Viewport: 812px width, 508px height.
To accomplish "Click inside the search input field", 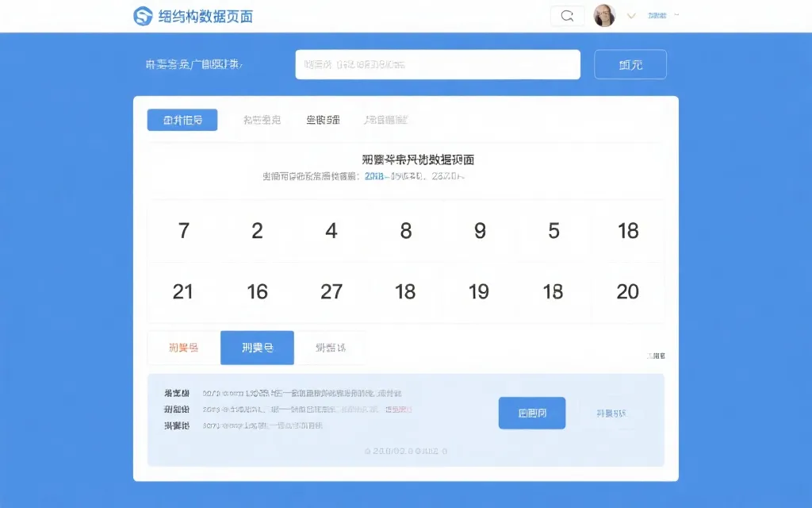I will point(437,64).
